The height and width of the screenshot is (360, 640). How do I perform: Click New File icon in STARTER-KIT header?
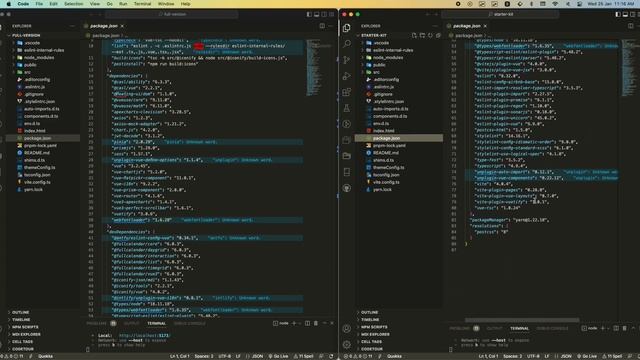click(x=414, y=36)
